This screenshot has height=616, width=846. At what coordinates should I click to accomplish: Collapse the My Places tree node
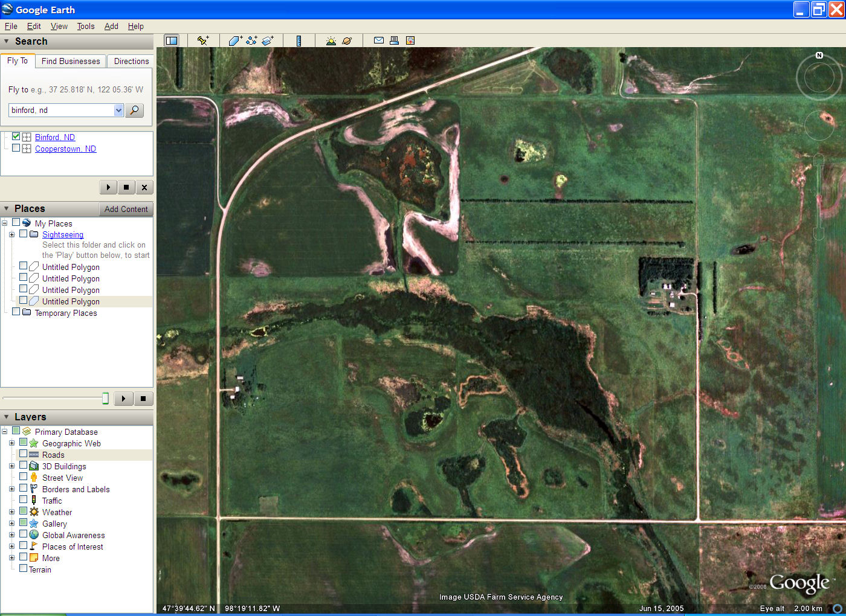(4, 223)
